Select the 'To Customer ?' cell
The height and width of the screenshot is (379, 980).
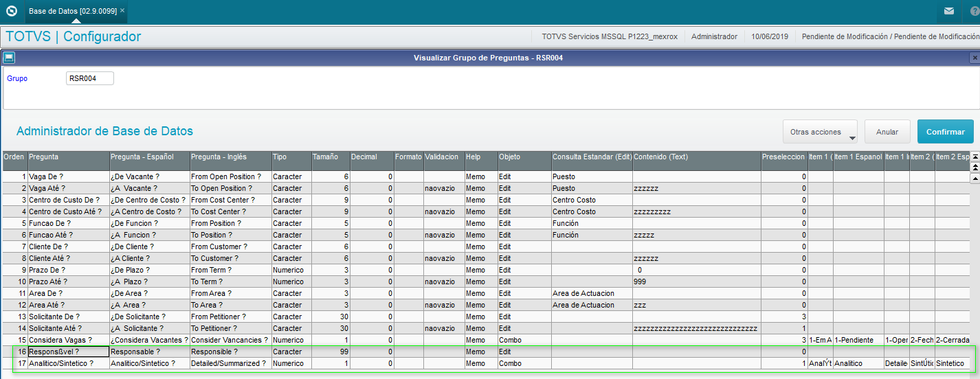click(x=230, y=258)
